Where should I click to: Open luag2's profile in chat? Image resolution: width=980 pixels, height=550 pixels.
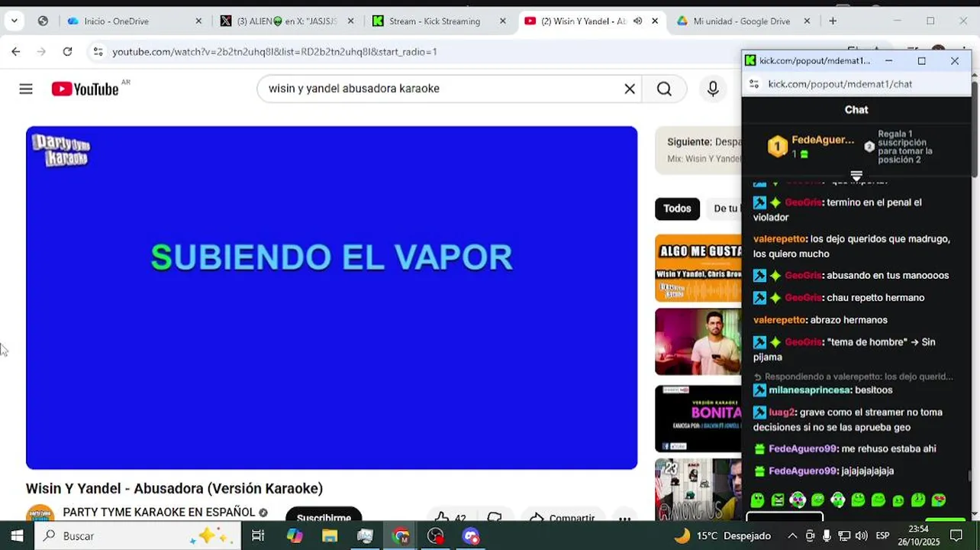click(x=782, y=412)
